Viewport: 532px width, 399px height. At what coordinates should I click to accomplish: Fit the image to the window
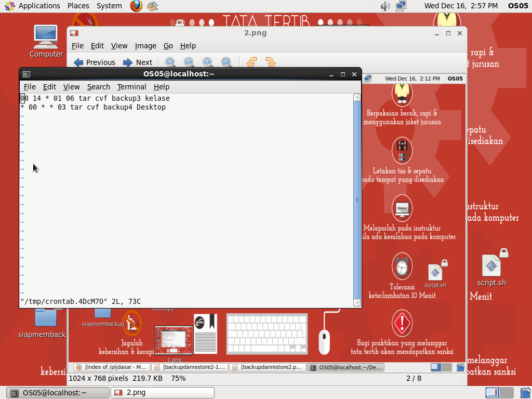click(227, 62)
